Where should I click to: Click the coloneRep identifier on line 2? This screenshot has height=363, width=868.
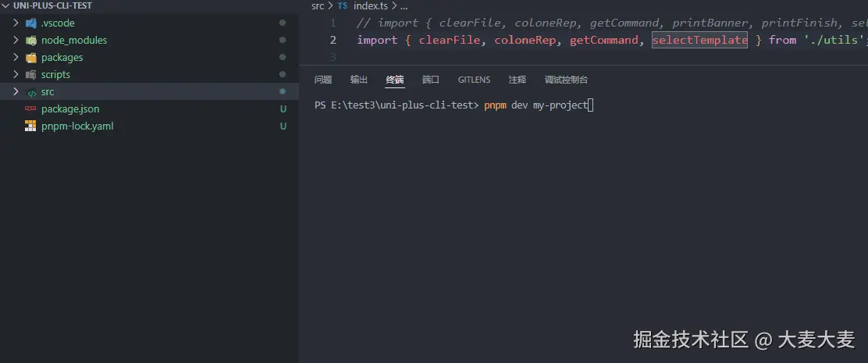click(x=525, y=40)
